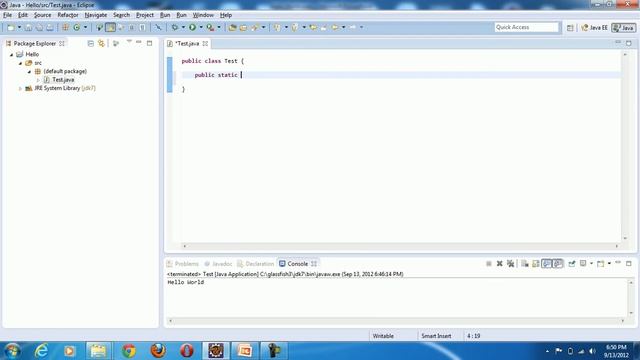This screenshot has width=640, height=360.
Task: Open the Back history dropdown arrow
Action: click(x=343, y=27)
